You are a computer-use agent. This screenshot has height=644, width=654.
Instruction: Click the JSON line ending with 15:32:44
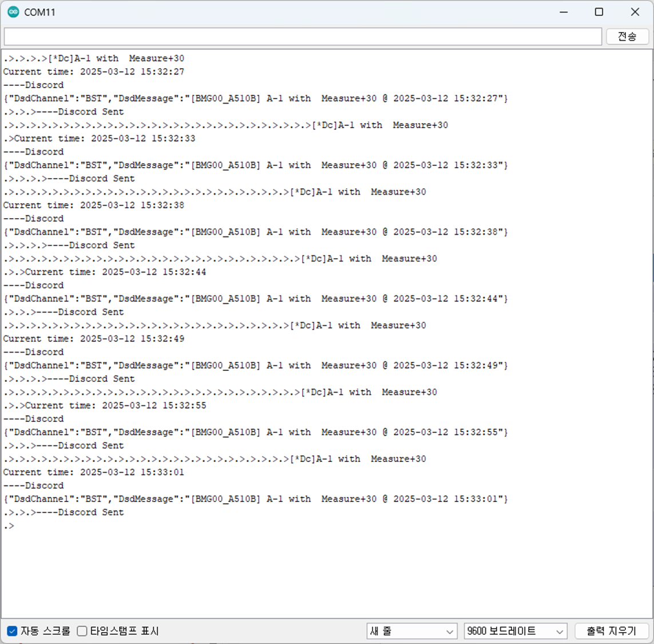point(256,299)
